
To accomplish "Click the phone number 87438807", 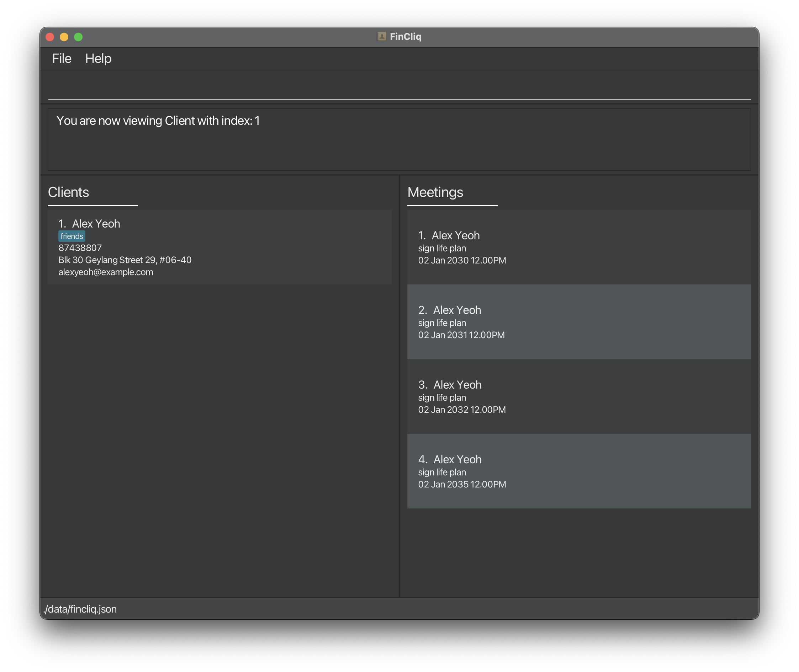I will 80,248.
